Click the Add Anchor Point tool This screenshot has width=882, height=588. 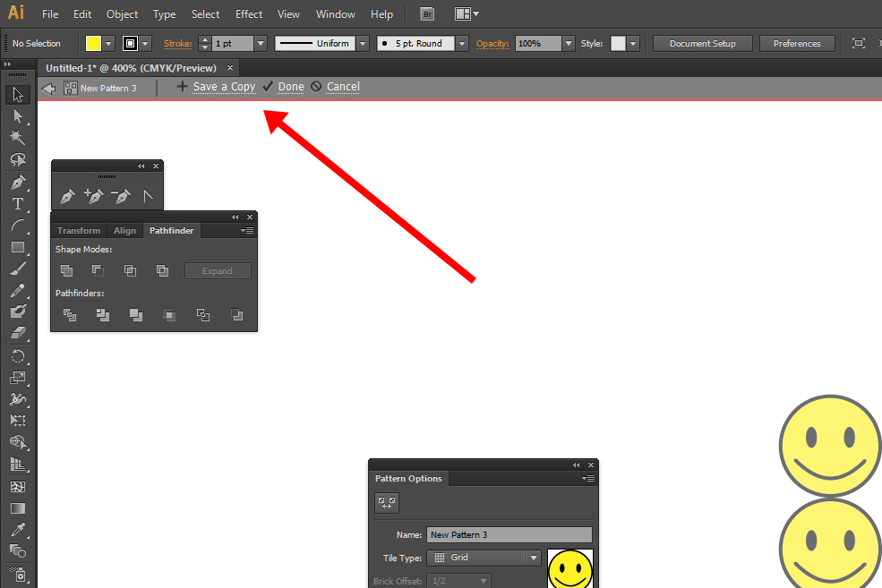tap(93, 196)
